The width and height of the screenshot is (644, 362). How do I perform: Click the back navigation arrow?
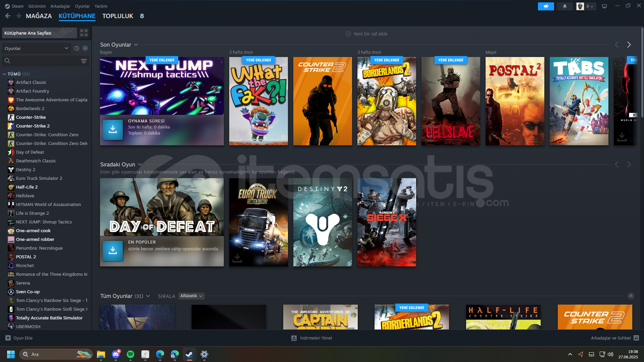pyautogui.click(x=8, y=16)
